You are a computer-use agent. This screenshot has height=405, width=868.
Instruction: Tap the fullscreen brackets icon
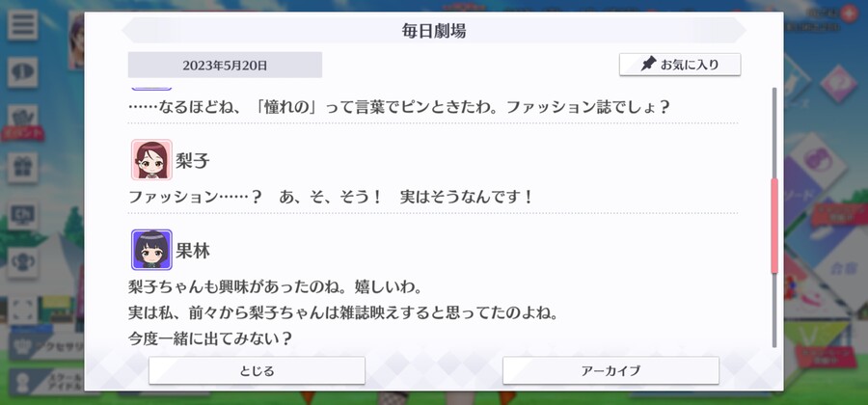23,310
